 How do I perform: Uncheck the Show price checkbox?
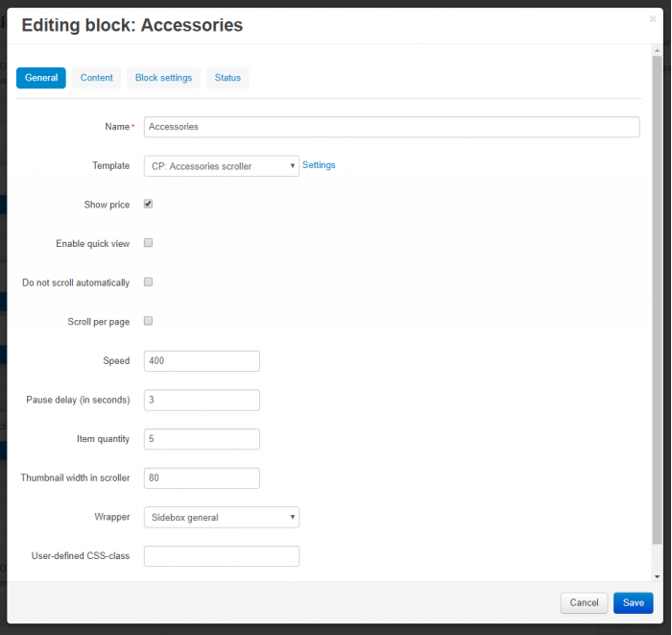pos(148,204)
